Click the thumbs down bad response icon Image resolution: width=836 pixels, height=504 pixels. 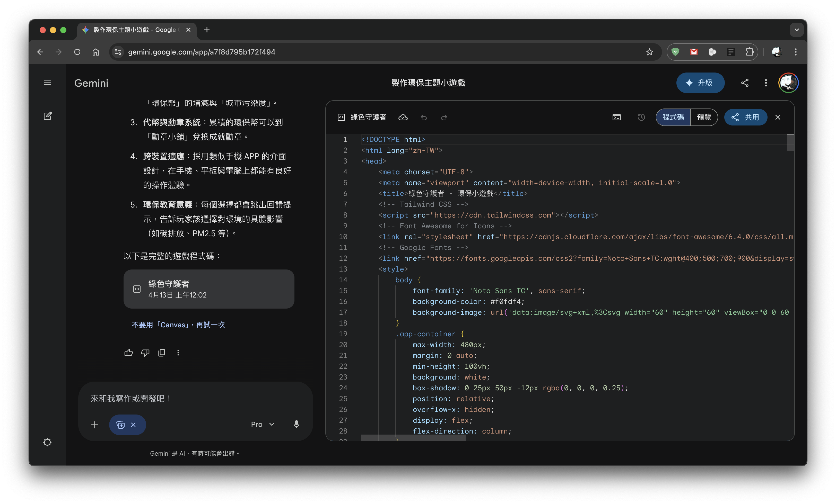point(145,353)
